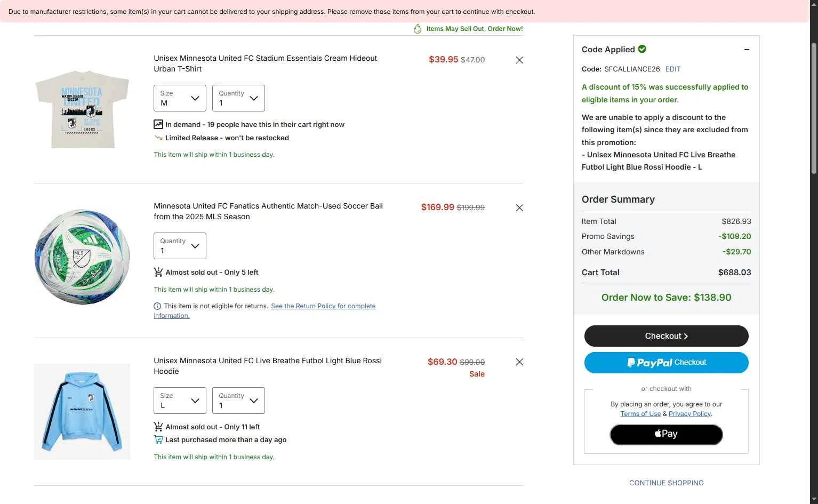
Task: Click the in-demand trending chart icon
Action: (x=158, y=124)
